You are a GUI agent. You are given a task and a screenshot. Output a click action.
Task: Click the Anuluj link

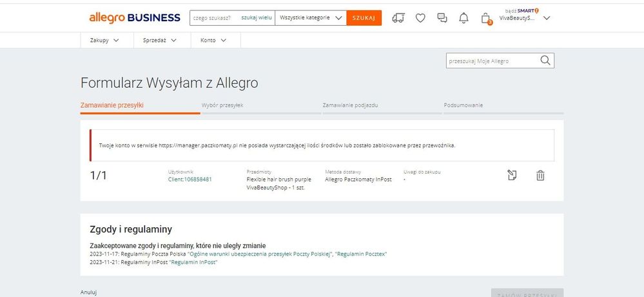(88, 292)
